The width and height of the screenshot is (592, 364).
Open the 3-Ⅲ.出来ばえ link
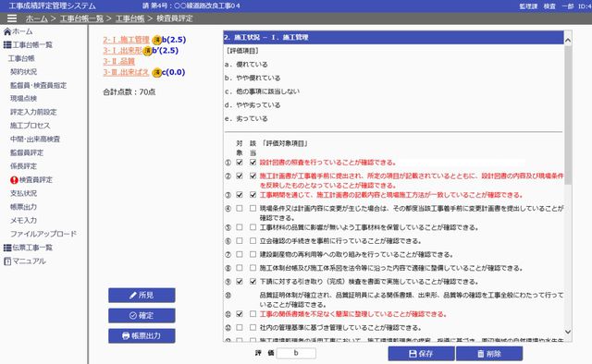[126, 72]
